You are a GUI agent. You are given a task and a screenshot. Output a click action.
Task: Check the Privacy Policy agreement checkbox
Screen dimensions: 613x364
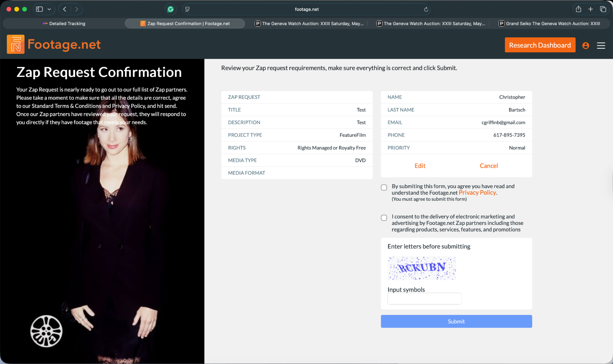tap(384, 188)
